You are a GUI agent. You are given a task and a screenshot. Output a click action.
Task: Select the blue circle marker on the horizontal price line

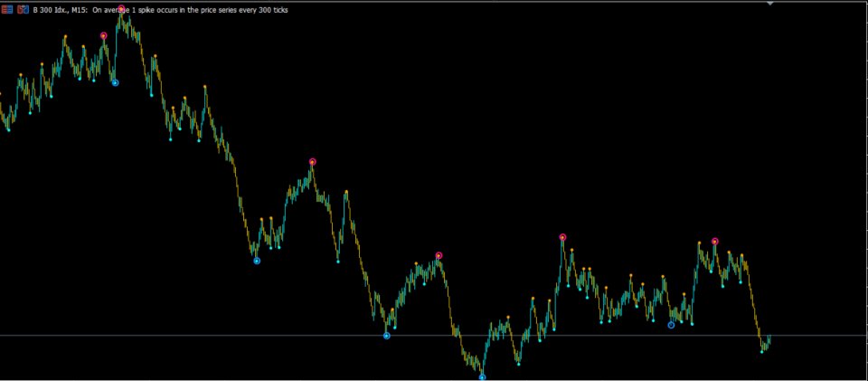(x=386, y=336)
